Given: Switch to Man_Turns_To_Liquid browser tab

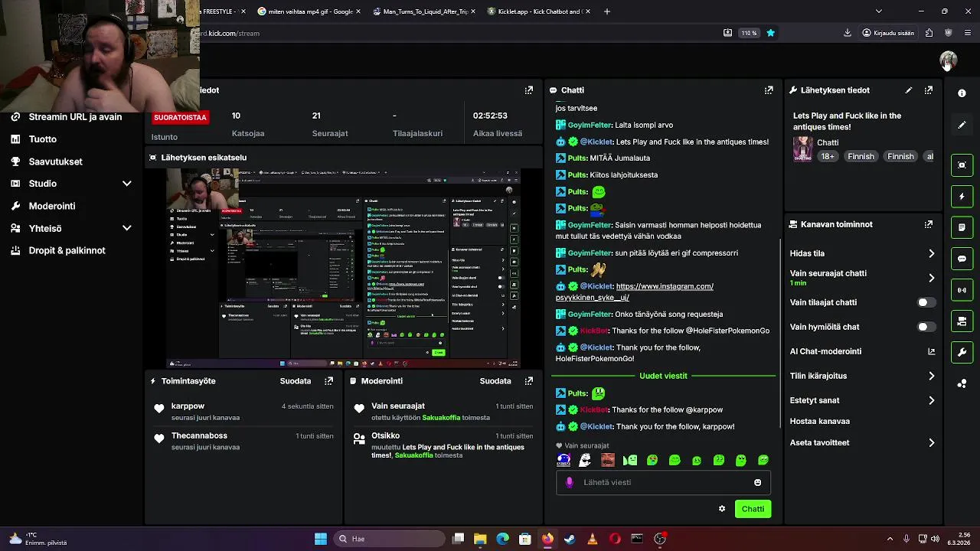Looking at the screenshot, I should (x=424, y=11).
